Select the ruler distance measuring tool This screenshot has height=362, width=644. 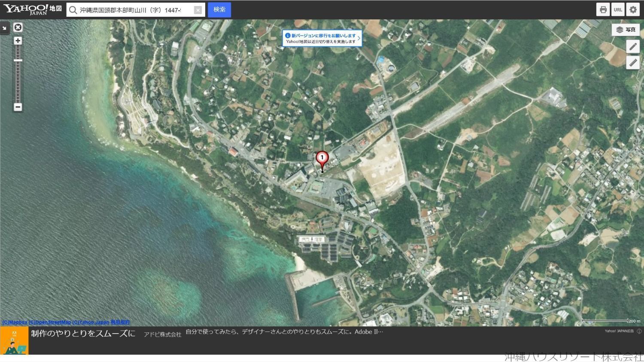click(x=633, y=63)
